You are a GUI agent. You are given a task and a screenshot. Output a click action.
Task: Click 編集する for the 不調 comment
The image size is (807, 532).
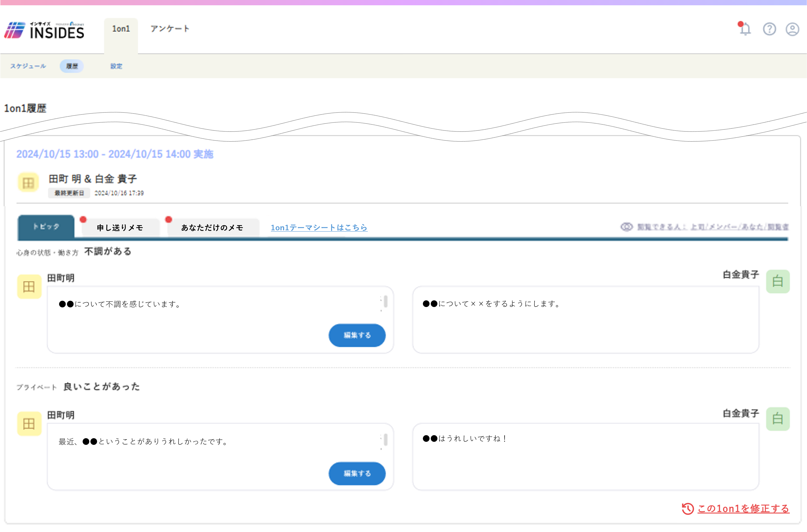click(x=357, y=335)
